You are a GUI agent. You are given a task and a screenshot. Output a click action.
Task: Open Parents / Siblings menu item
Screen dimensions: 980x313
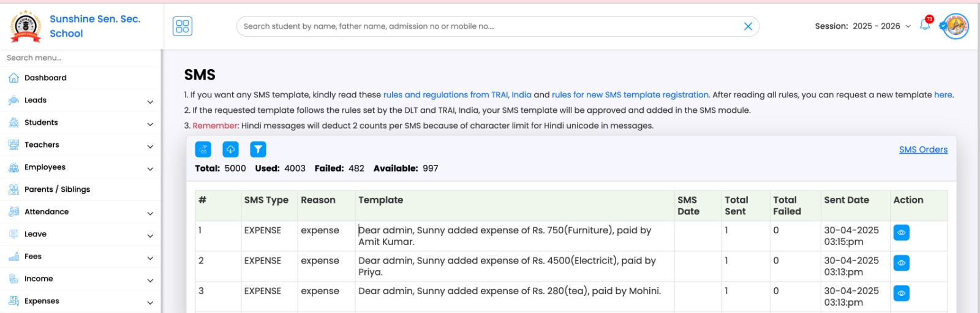pyautogui.click(x=80, y=189)
